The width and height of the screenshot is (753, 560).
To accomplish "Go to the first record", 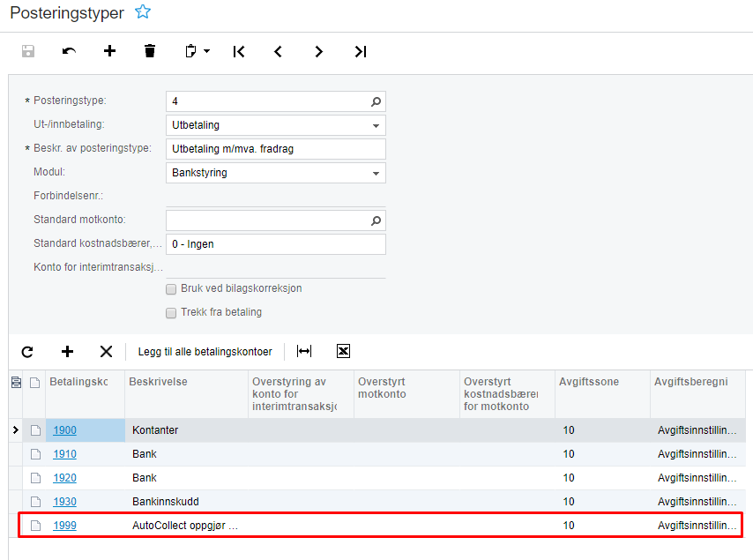I will click(x=239, y=51).
